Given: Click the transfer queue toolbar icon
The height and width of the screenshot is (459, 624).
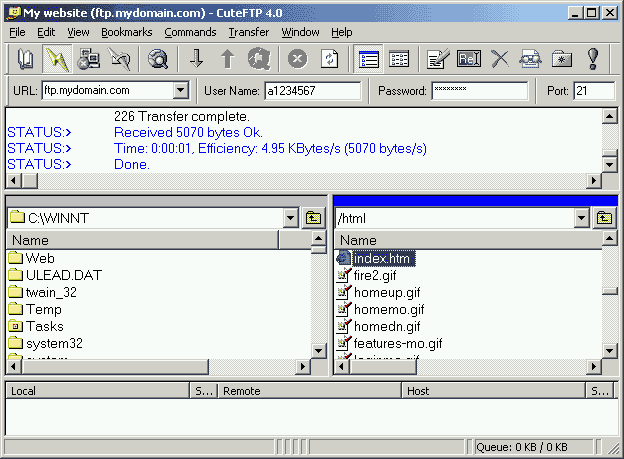Looking at the screenshot, I should pos(259,59).
